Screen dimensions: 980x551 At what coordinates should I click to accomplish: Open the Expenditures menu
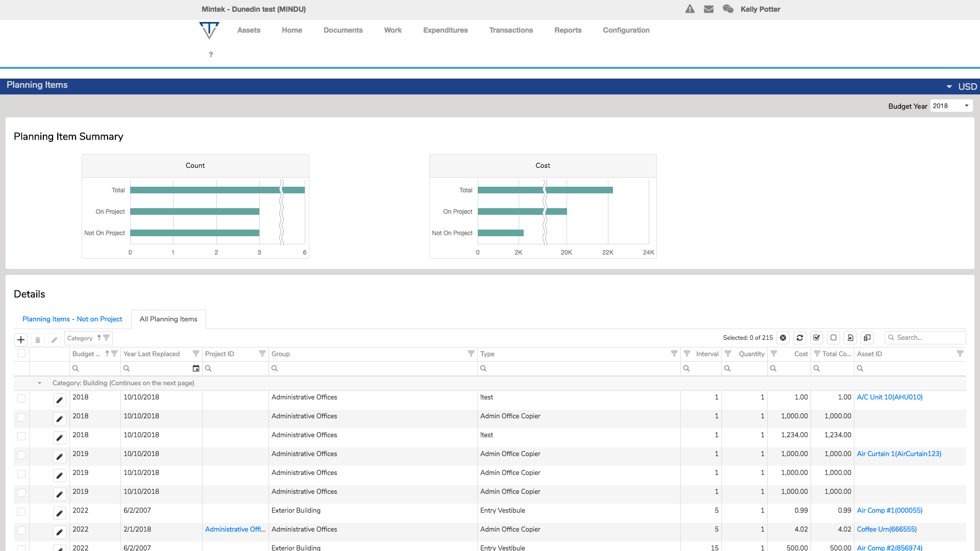[445, 30]
